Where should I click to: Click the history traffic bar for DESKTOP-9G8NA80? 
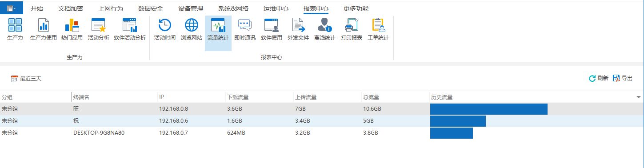click(452, 133)
